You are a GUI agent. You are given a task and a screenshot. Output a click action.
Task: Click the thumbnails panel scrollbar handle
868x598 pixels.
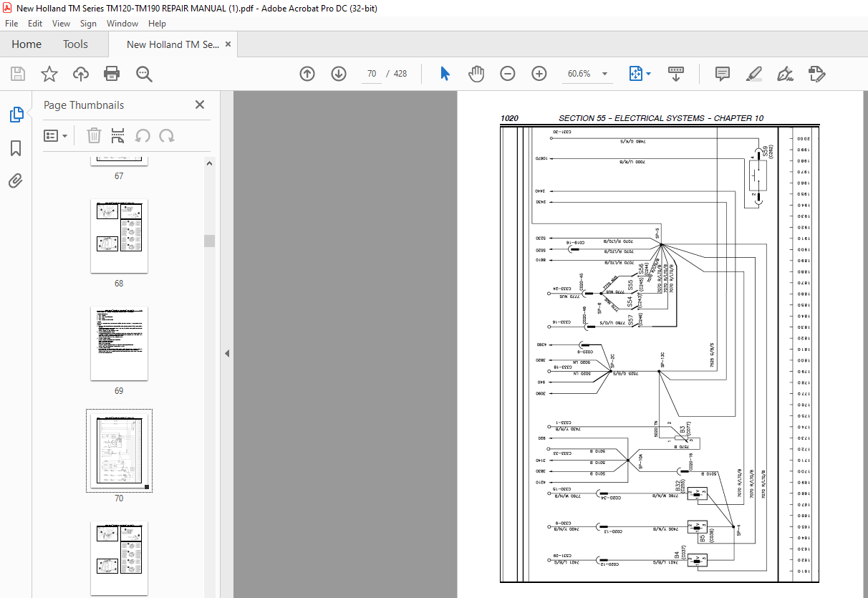[x=209, y=241]
